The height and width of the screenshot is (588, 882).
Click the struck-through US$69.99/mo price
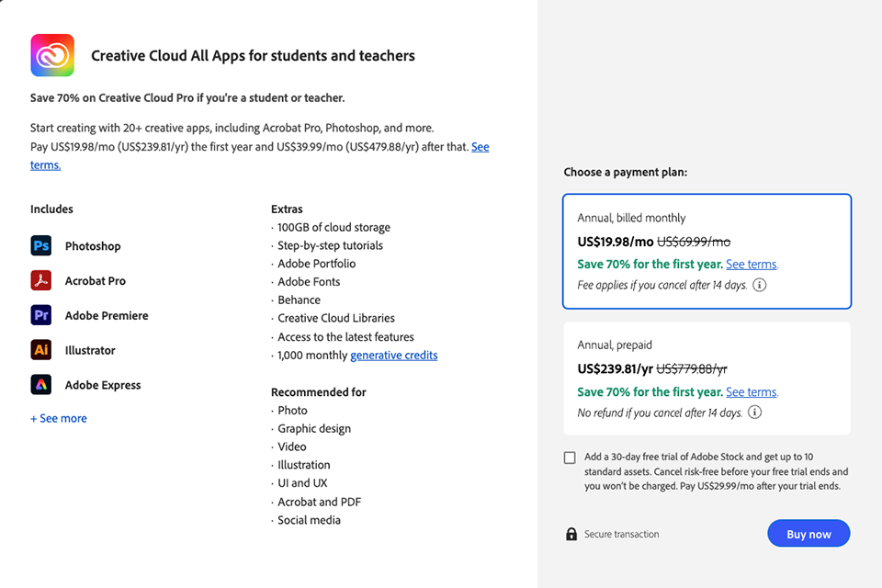point(694,242)
